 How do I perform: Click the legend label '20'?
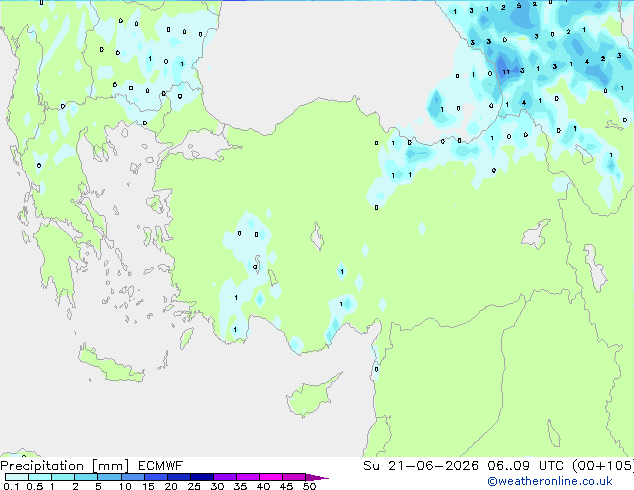(171, 486)
